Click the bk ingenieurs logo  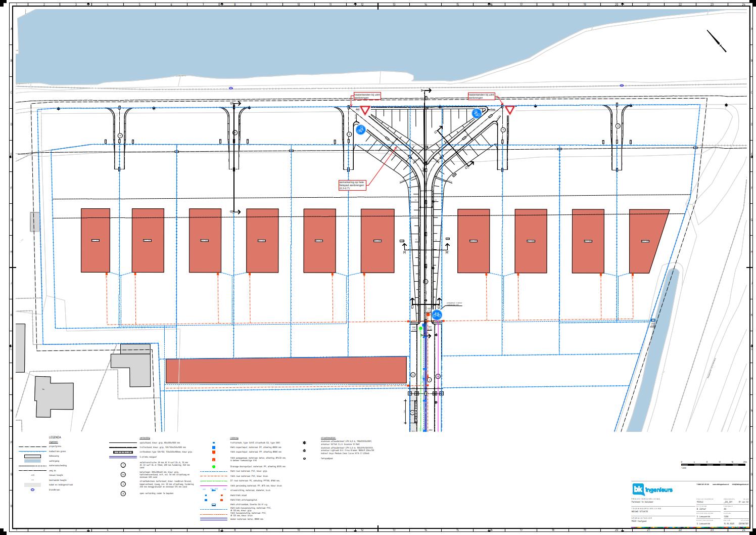tap(652, 489)
